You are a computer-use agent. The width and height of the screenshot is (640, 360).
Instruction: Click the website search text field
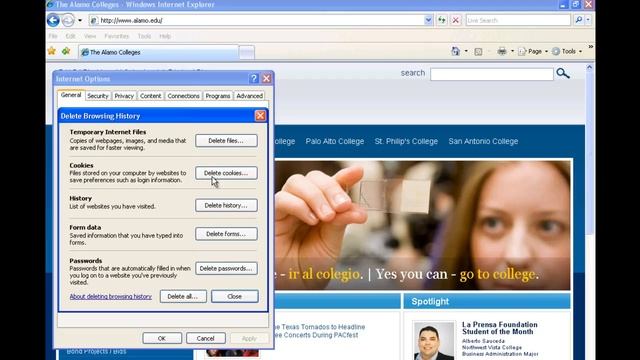[x=491, y=74]
